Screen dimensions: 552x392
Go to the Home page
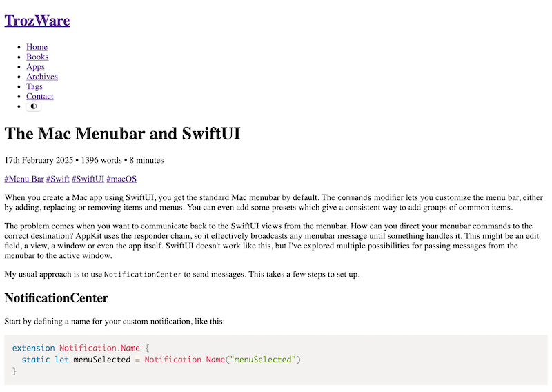(x=37, y=47)
